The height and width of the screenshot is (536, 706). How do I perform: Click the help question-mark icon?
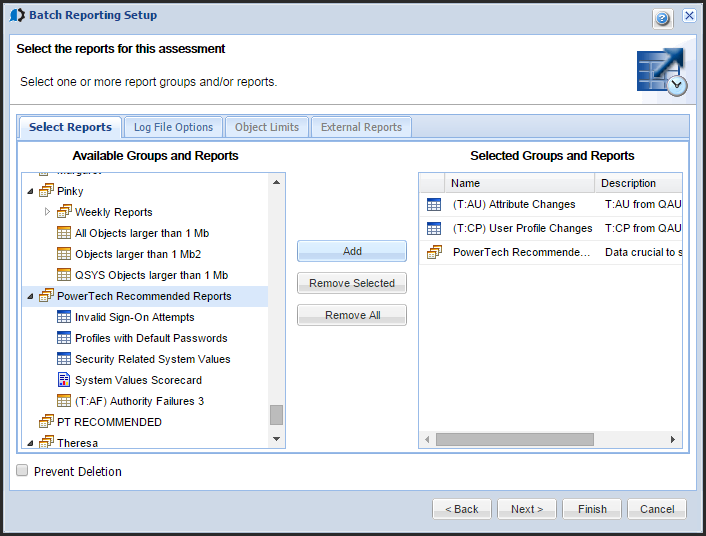click(662, 18)
